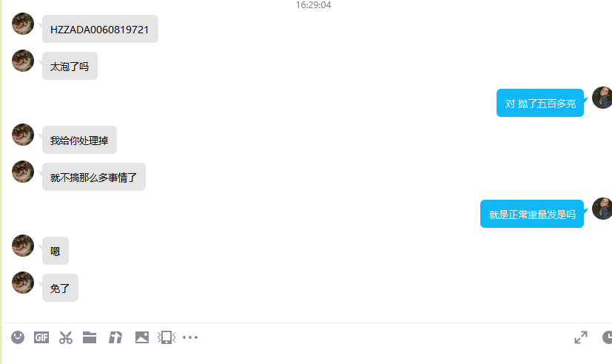This screenshot has width=612, height=364.
Task: Open the GIF sticker panel
Action: [41, 337]
